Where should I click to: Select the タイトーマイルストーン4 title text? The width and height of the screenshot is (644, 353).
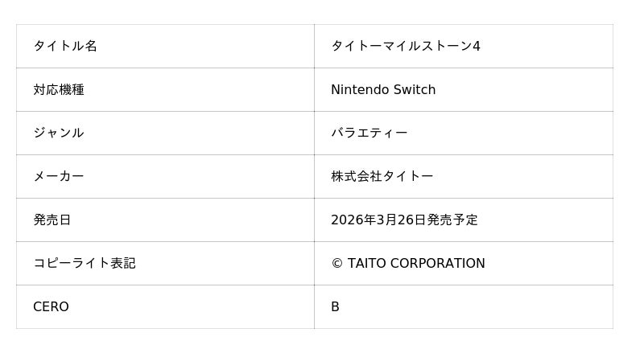405,47
